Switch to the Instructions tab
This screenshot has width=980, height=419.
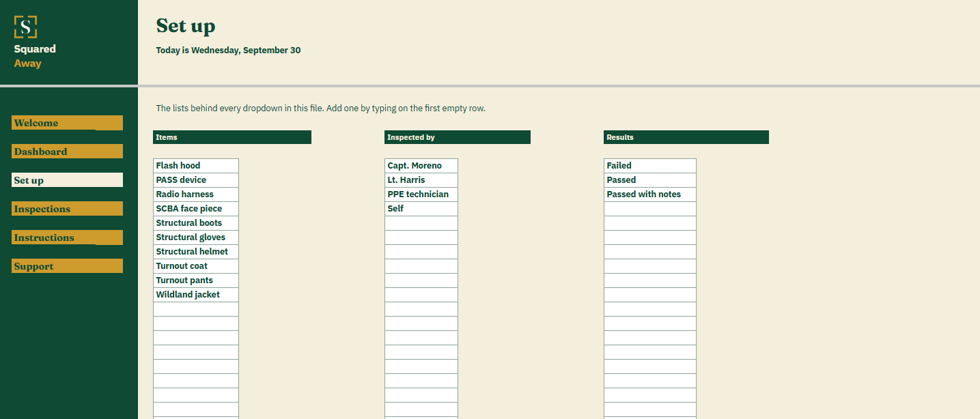[x=67, y=237]
